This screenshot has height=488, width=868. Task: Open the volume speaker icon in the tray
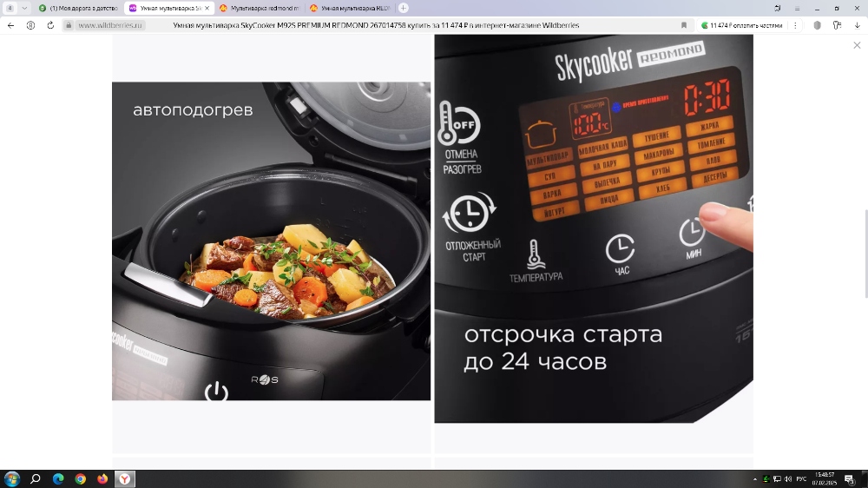(788, 479)
